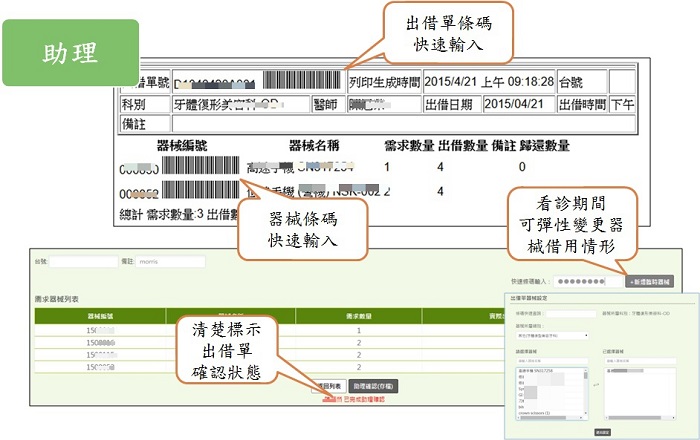
Task: Click the loan slip barcode beside 借單號
Action: click(x=302, y=80)
